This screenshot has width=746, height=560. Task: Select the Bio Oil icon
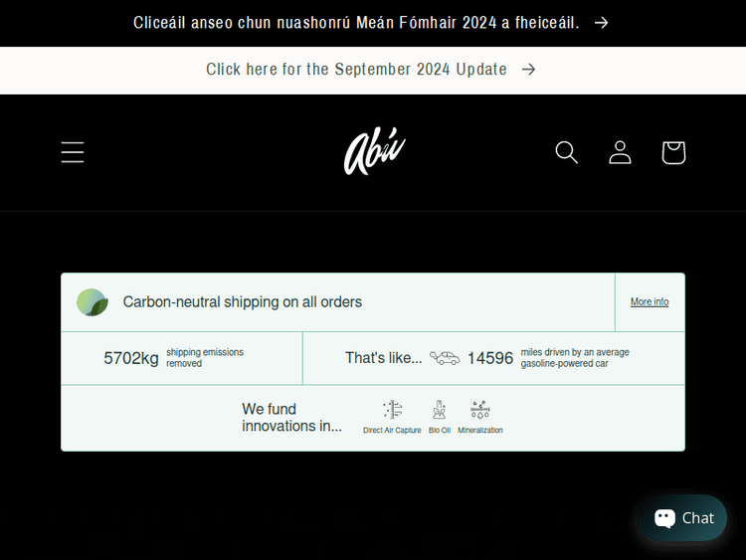[439, 410]
